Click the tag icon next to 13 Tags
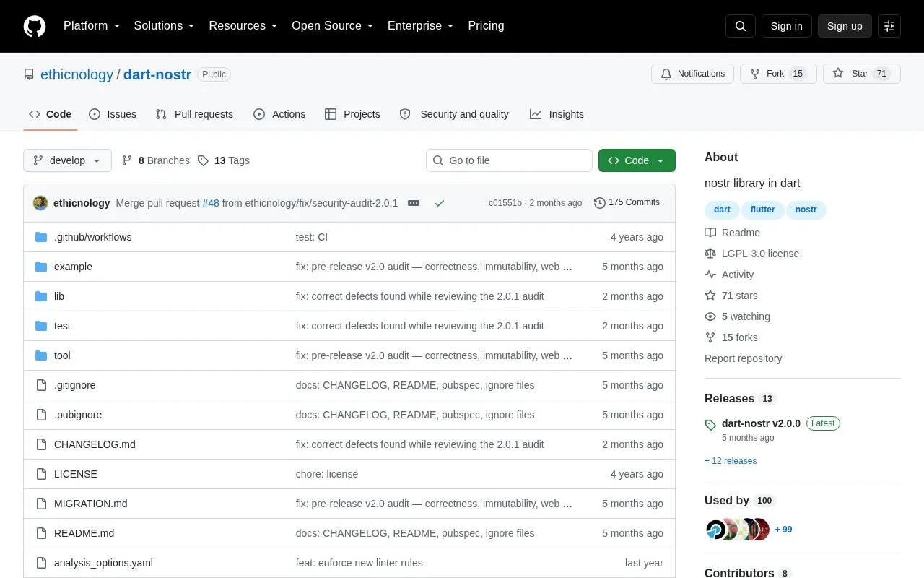 click(x=203, y=160)
